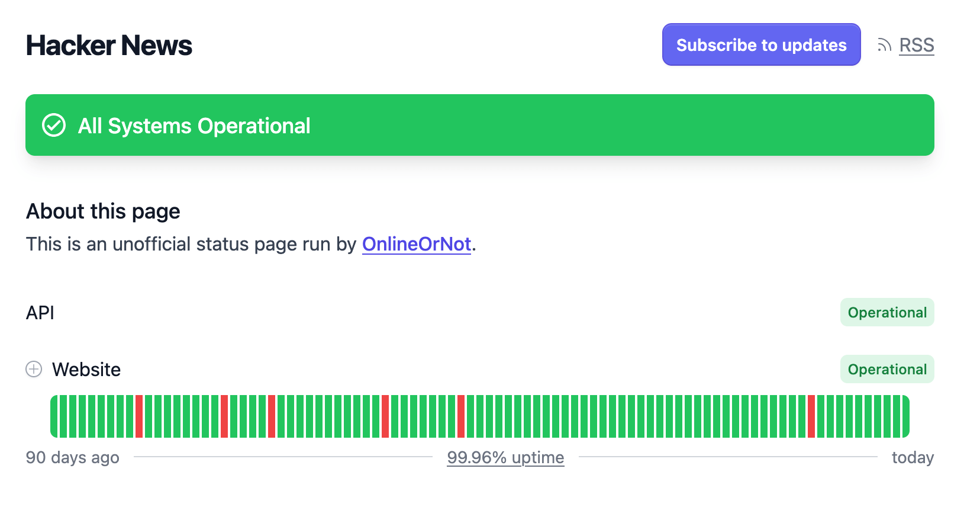Click the Website Operational status badge
This screenshot has width=980, height=507.
887,369
